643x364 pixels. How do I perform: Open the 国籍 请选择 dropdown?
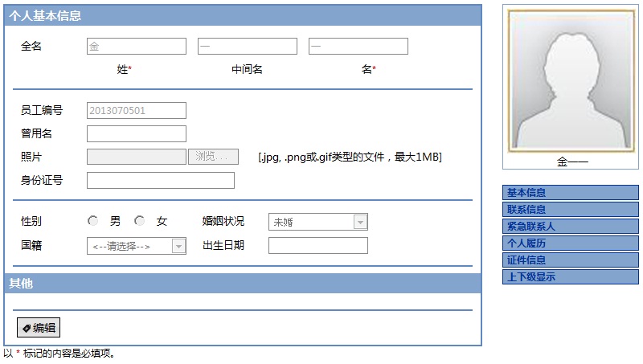[137, 246]
